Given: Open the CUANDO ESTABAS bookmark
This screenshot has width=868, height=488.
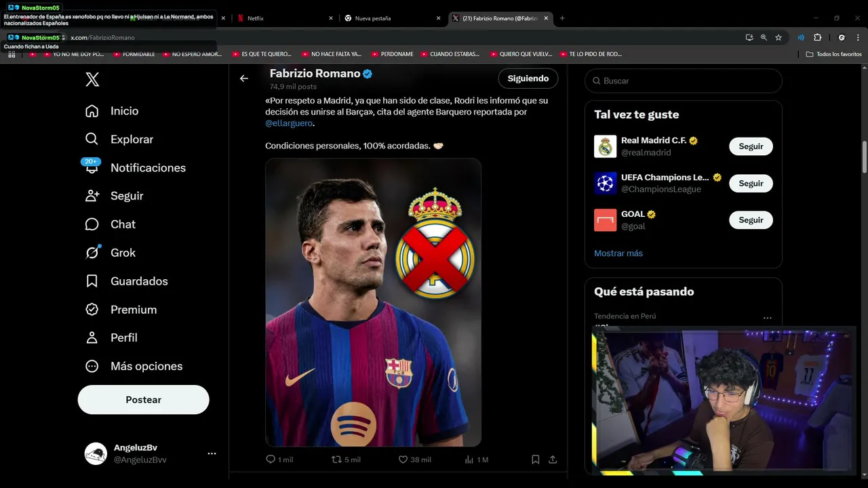Looking at the screenshot, I should tap(450, 54).
